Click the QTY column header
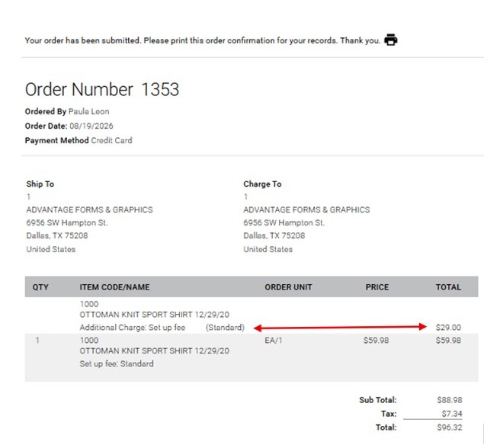 [x=40, y=287]
